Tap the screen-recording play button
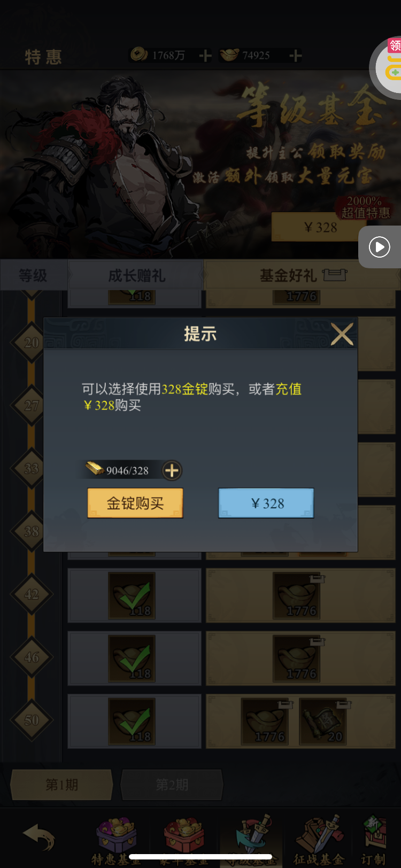The height and width of the screenshot is (868, 401). tap(380, 247)
